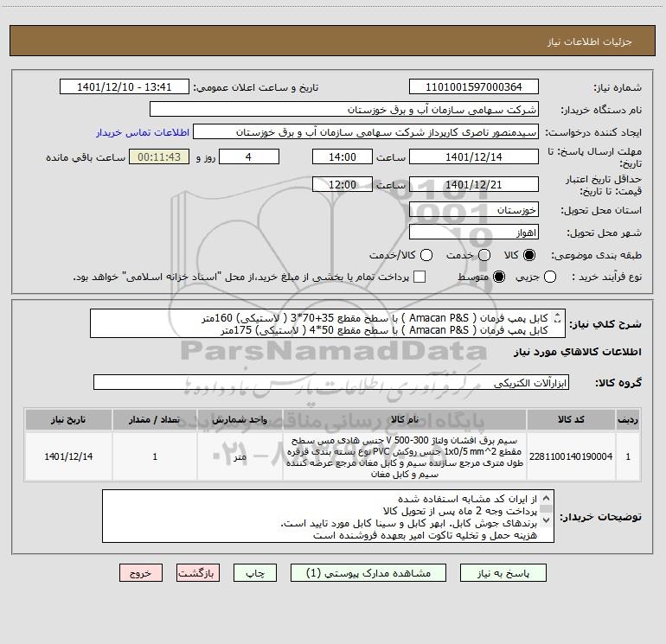
Task: Click the product name cell سیم برق افشان
Action: 405,457
